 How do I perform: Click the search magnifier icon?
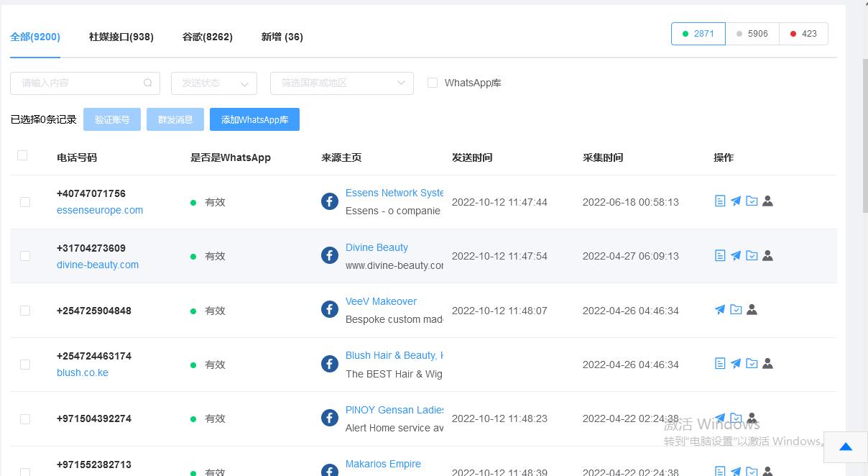(x=148, y=83)
